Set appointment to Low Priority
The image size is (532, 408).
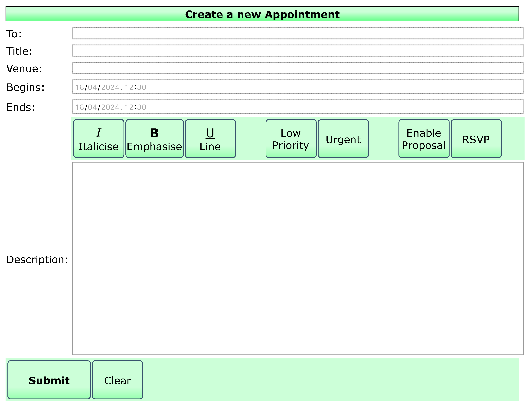click(291, 139)
